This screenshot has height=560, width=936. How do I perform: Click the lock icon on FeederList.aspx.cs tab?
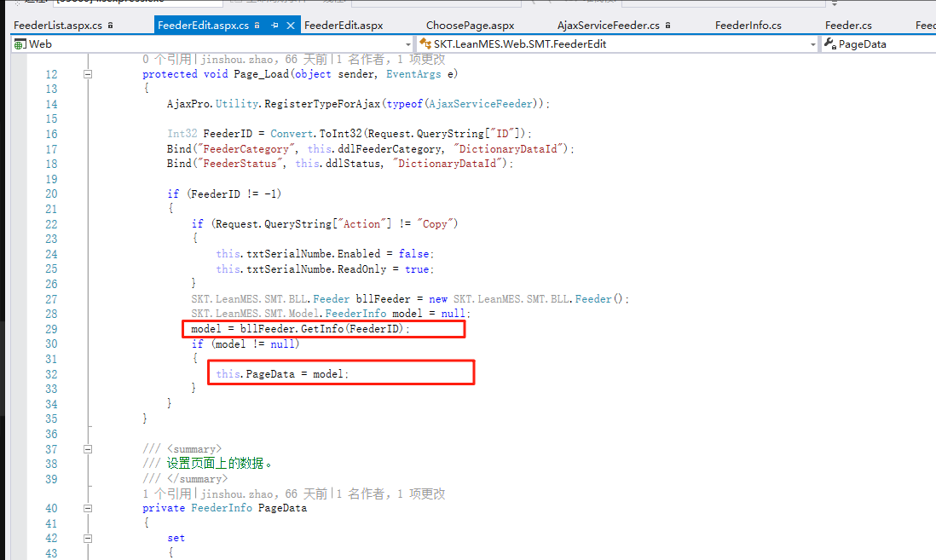point(111,25)
